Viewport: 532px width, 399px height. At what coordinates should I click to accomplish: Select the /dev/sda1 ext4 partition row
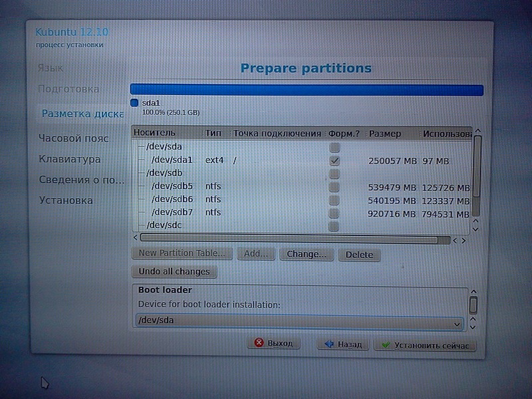(x=301, y=160)
